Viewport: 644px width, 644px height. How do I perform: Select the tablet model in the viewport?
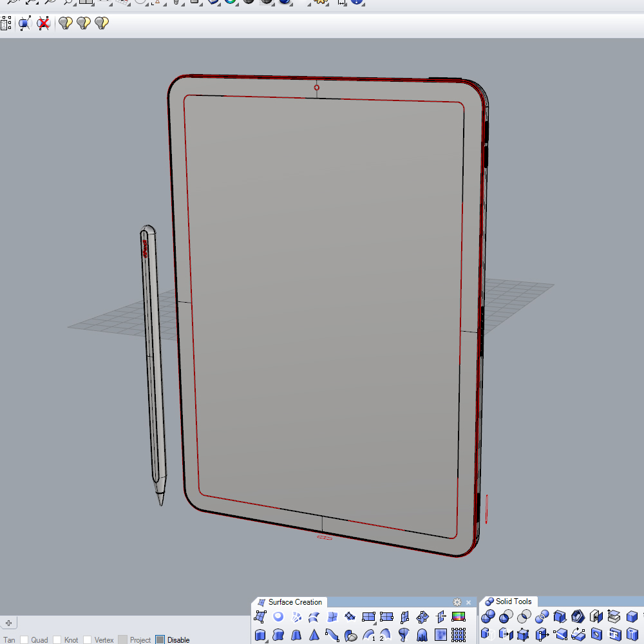[x=327, y=316]
